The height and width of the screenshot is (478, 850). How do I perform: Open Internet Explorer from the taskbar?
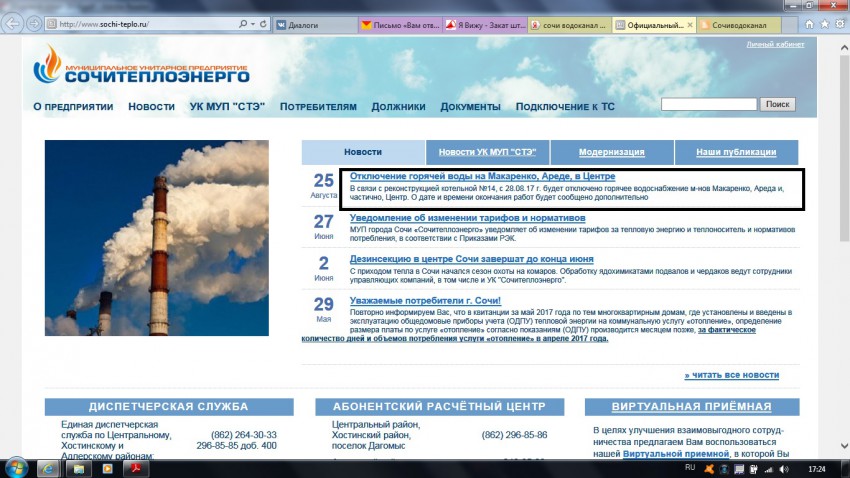click(x=47, y=467)
